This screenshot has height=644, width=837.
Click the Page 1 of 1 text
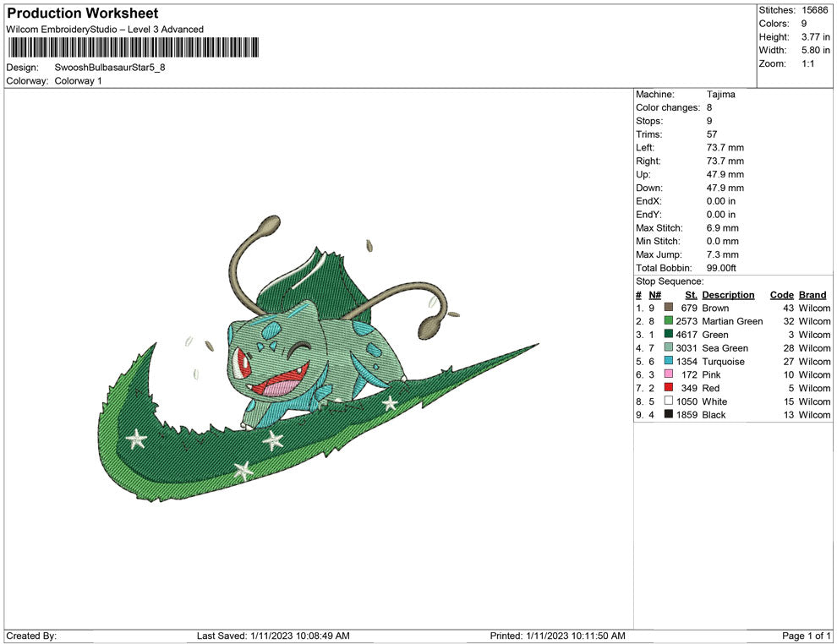click(x=806, y=636)
